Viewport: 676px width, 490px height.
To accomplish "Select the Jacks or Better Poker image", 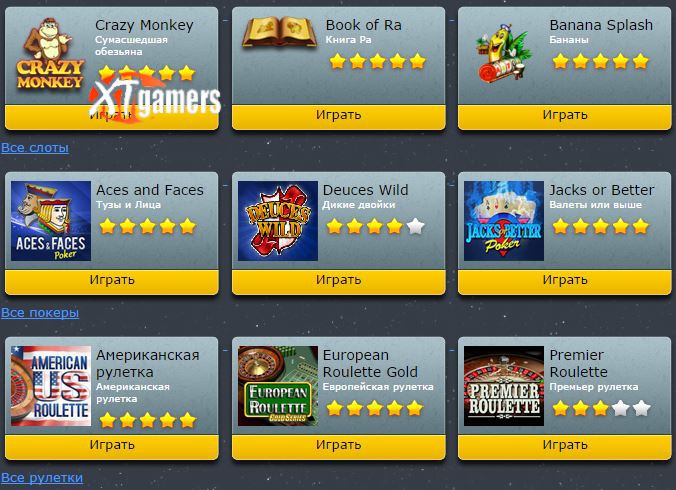I will (x=504, y=221).
